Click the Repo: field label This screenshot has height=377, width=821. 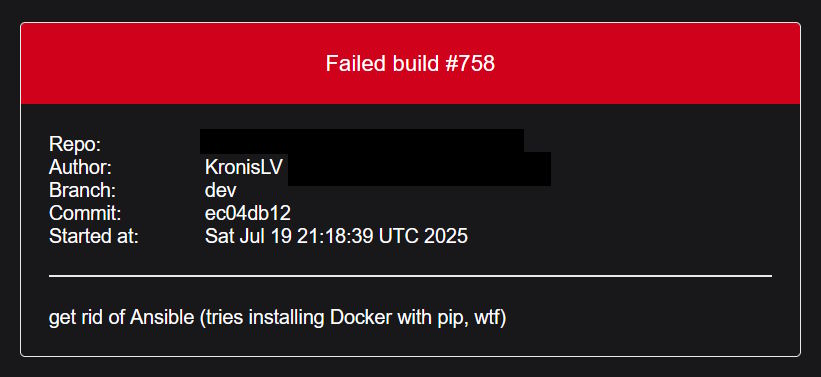(75, 144)
